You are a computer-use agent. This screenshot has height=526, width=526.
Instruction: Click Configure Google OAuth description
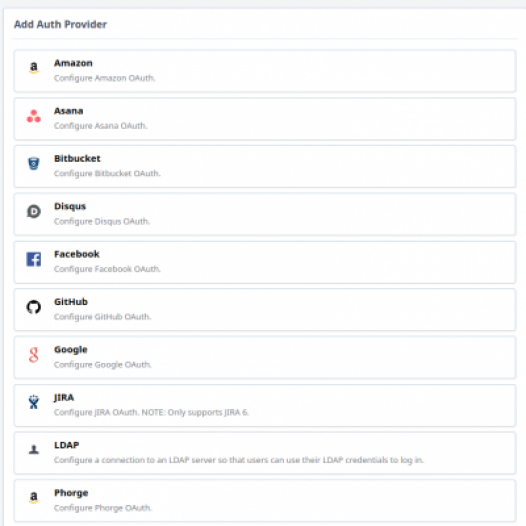(x=103, y=365)
